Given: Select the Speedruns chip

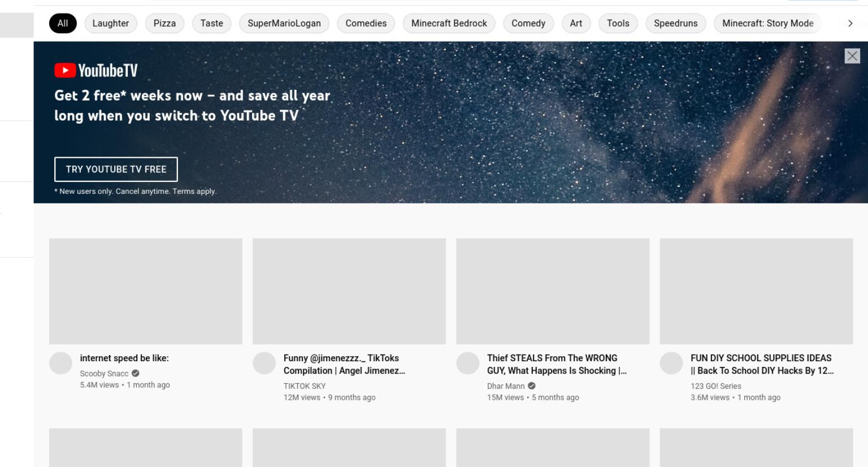Looking at the screenshot, I should pos(676,23).
